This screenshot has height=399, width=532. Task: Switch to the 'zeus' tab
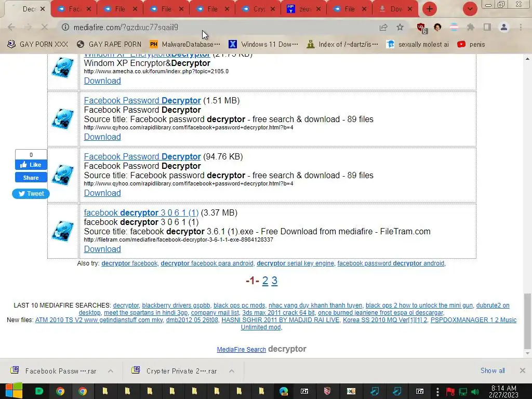tap(304, 9)
